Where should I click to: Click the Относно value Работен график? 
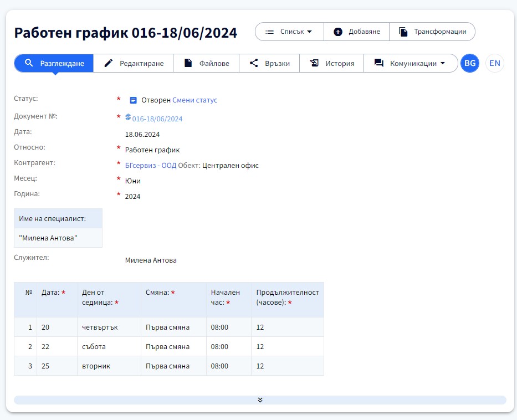tap(152, 150)
